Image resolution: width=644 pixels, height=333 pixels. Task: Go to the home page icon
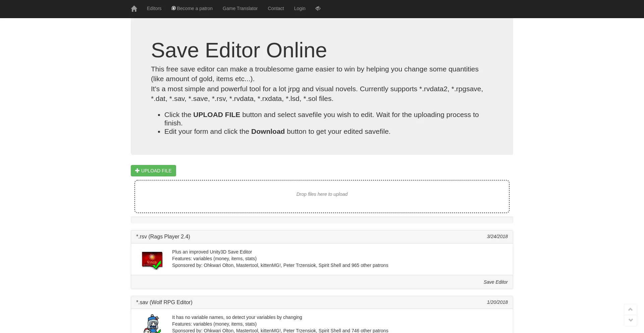[134, 9]
